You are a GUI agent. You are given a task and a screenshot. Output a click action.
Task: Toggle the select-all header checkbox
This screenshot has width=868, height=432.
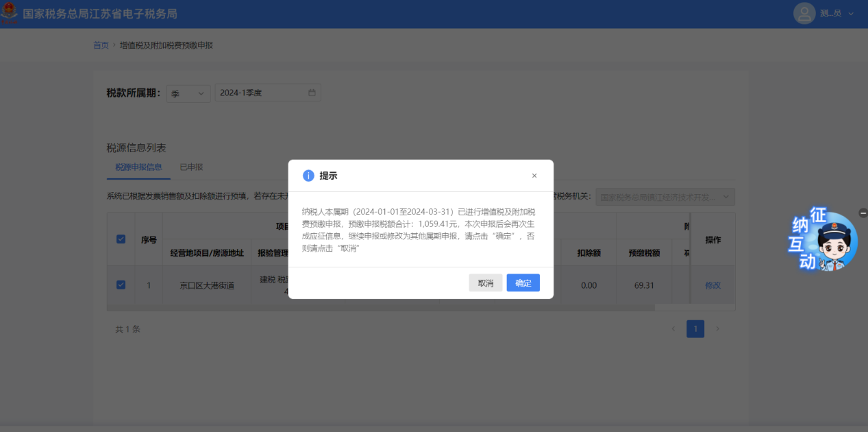pyautogui.click(x=121, y=239)
